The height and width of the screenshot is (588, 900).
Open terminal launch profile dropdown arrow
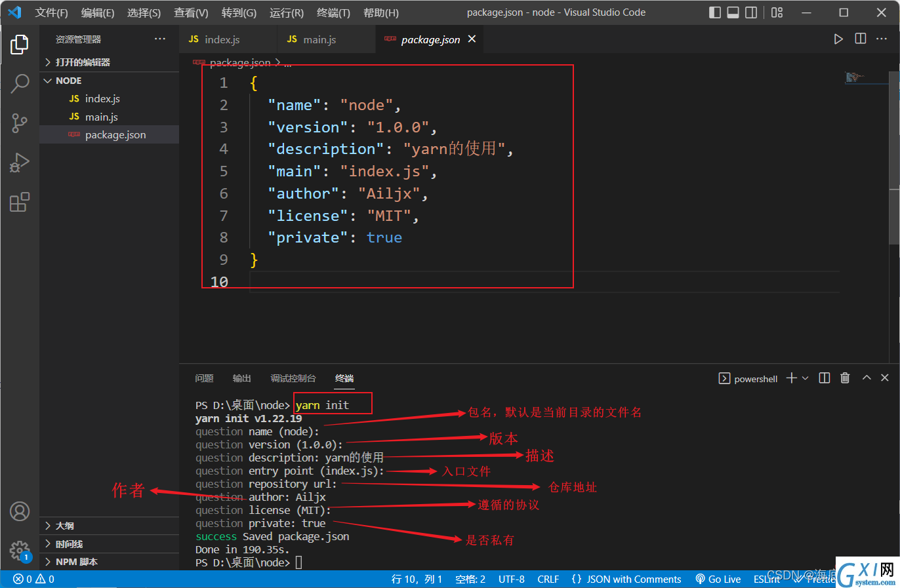point(806,378)
